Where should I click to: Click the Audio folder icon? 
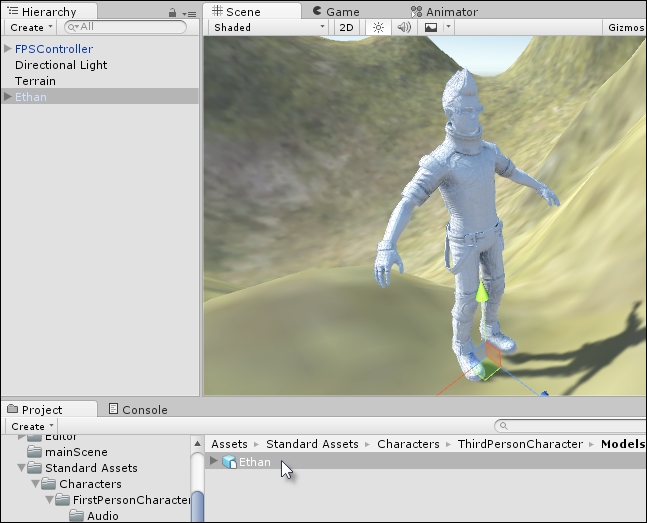pyautogui.click(x=76, y=516)
